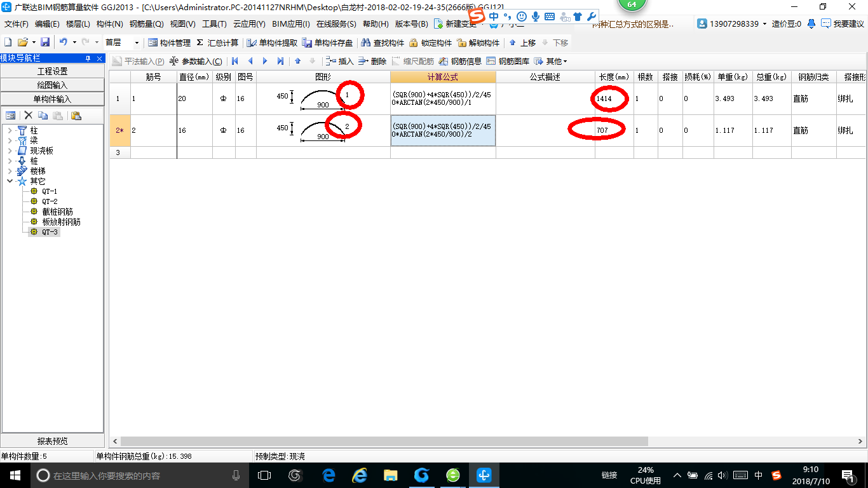Click the horizontal scrollbar of the table
Viewport: 868px width, 488px height.
click(384, 441)
